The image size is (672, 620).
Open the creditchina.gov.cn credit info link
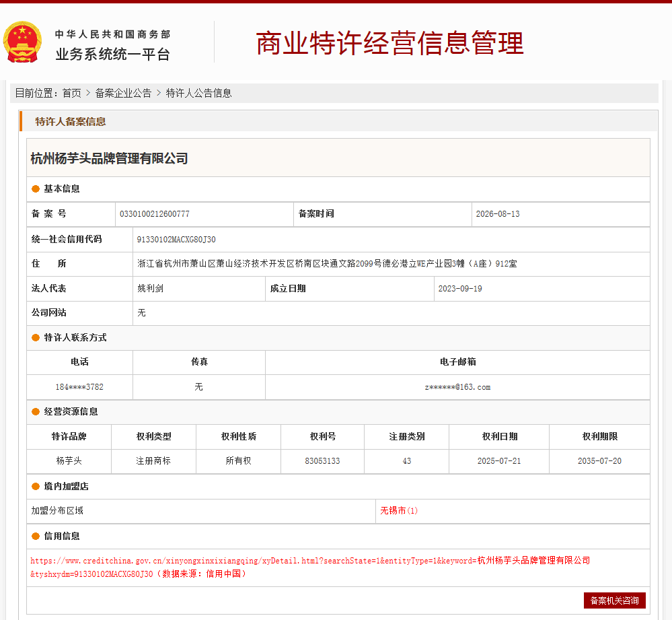point(310,567)
